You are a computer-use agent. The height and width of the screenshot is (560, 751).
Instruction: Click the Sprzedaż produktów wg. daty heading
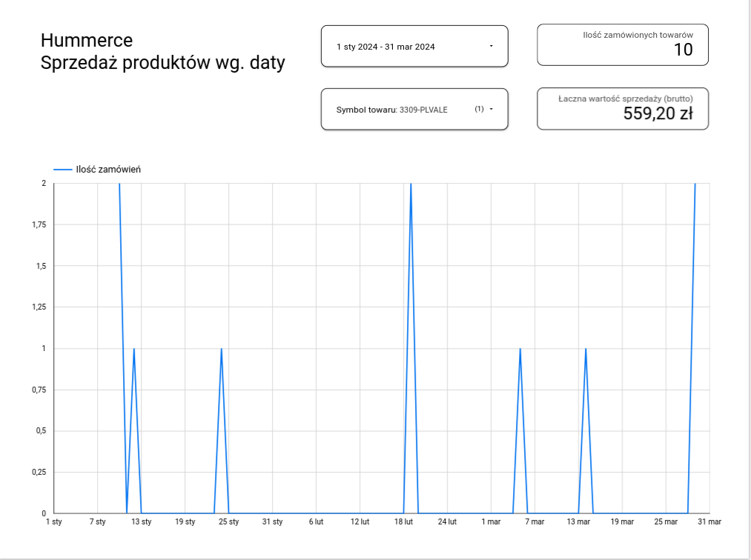point(163,63)
